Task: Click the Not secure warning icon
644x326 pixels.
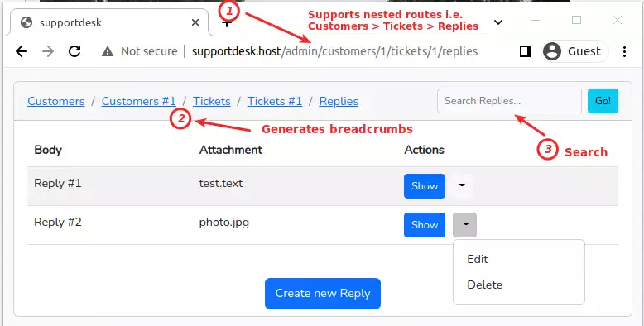Action: [108, 51]
